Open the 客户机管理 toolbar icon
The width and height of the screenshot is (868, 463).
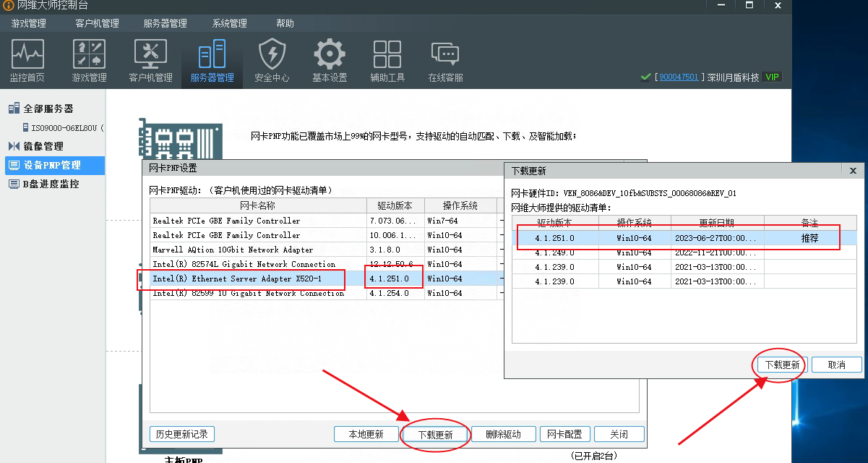click(150, 61)
